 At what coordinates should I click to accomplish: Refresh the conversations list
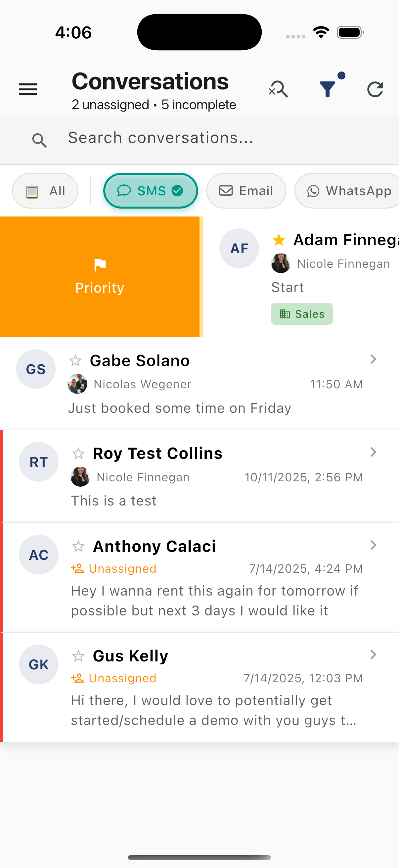tap(375, 89)
